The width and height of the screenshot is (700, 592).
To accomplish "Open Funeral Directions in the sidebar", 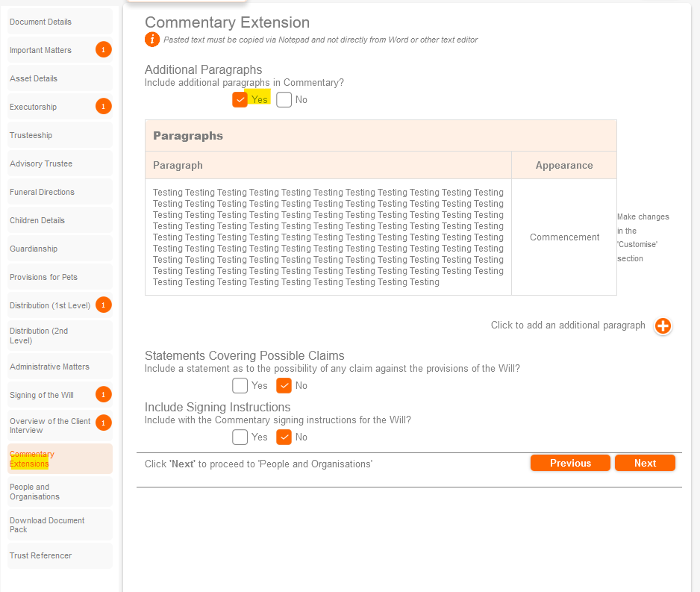I will coord(43,192).
